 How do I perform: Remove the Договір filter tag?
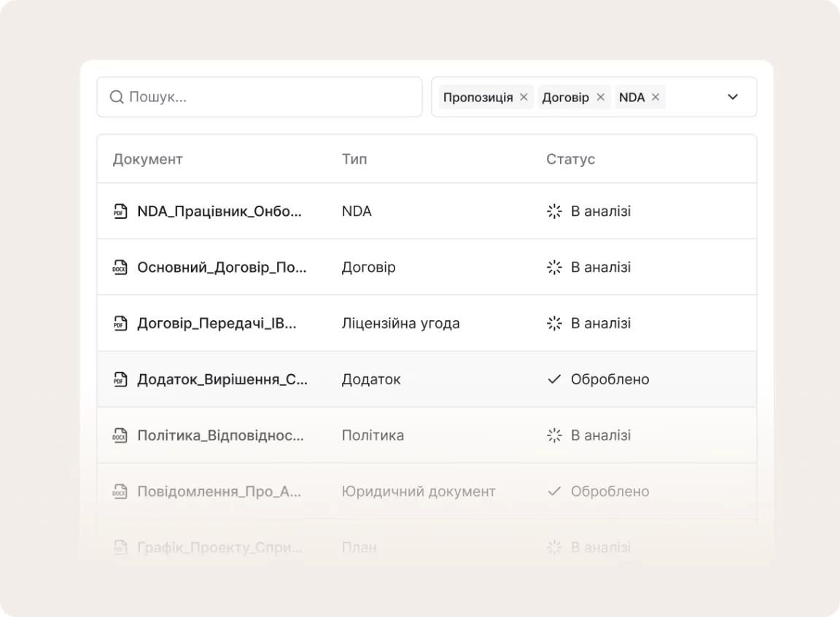(600, 97)
